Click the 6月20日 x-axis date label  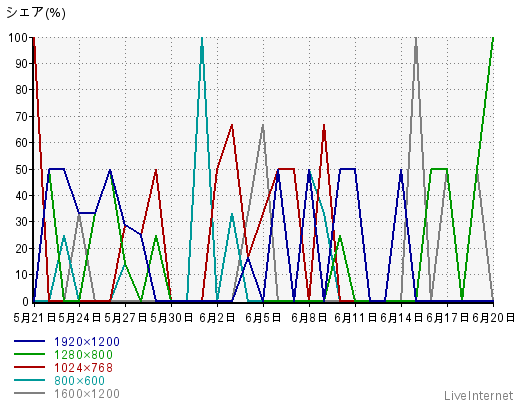click(x=494, y=318)
